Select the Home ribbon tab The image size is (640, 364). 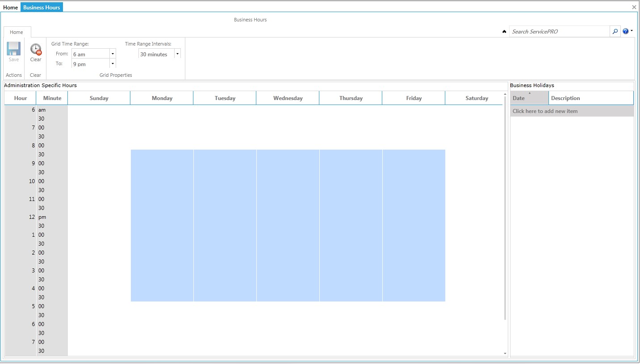[17, 32]
